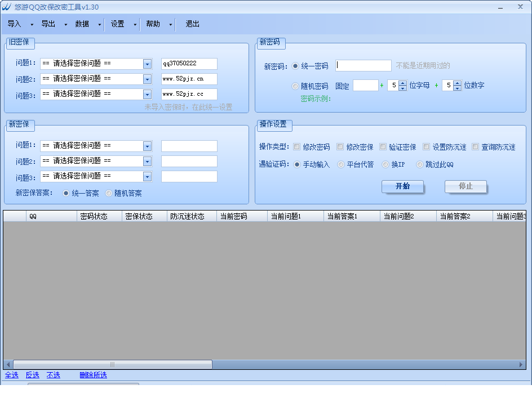
Task: Open the 导入 menu dropdown arrow
Action: (32, 25)
